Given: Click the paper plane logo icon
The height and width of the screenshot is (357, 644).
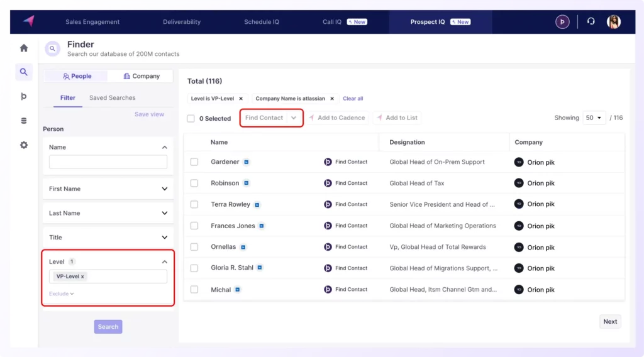Looking at the screenshot, I should click(29, 21).
